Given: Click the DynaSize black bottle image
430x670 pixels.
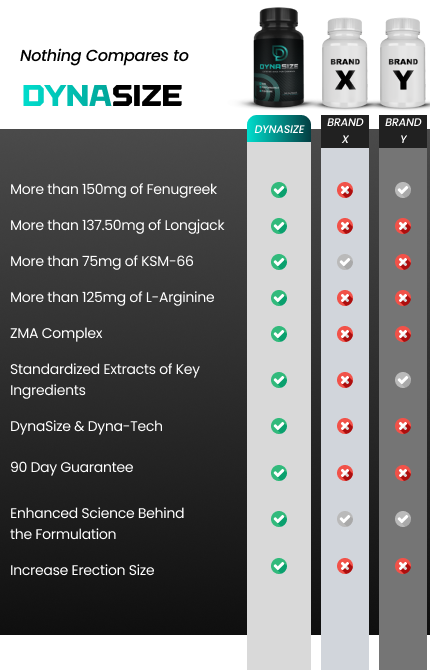Looking at the screenshot, I should [x=278, y=57].
